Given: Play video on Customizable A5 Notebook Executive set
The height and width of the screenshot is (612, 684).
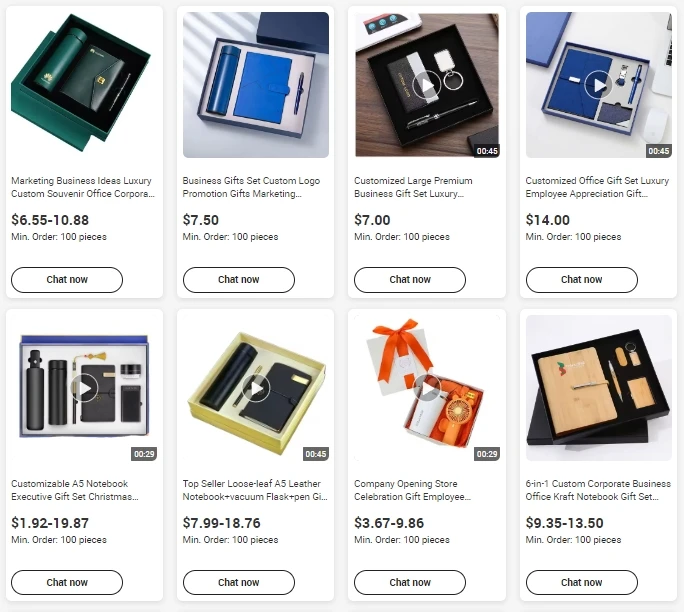Looking at the screenshot, I should (x=84, y=388).
